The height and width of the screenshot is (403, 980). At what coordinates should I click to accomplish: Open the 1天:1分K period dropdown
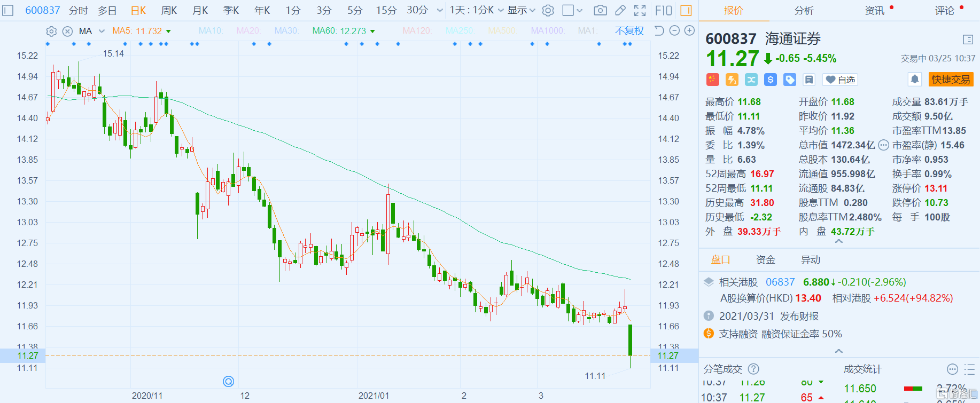click(476, 10)
